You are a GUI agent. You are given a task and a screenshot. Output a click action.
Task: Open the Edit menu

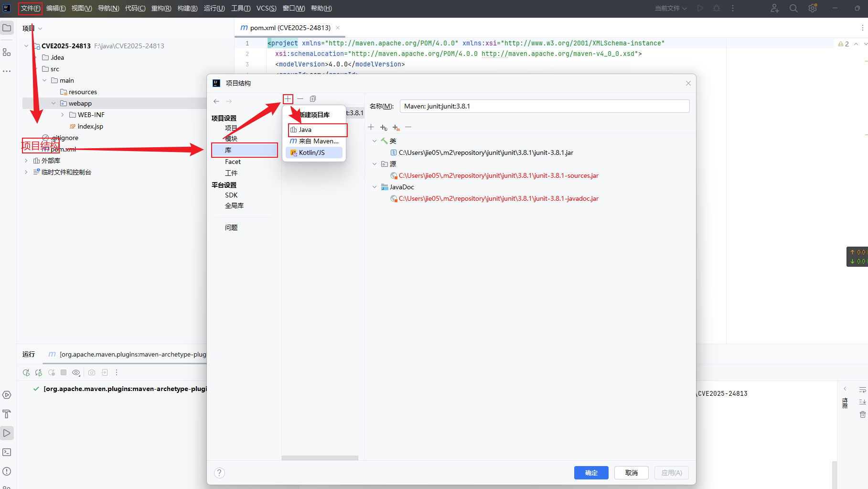(x=56, y=8)
